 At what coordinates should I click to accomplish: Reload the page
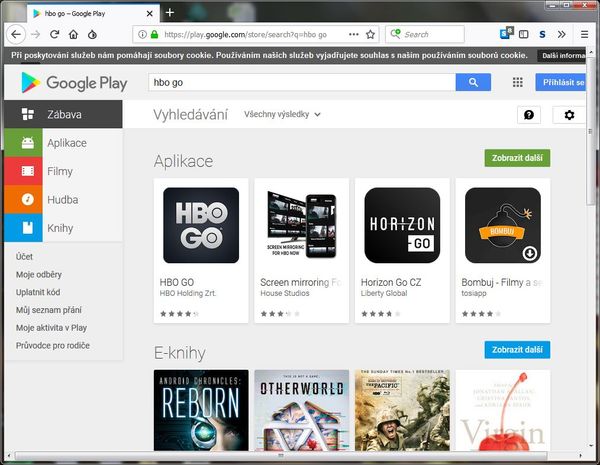pos(55,34)
